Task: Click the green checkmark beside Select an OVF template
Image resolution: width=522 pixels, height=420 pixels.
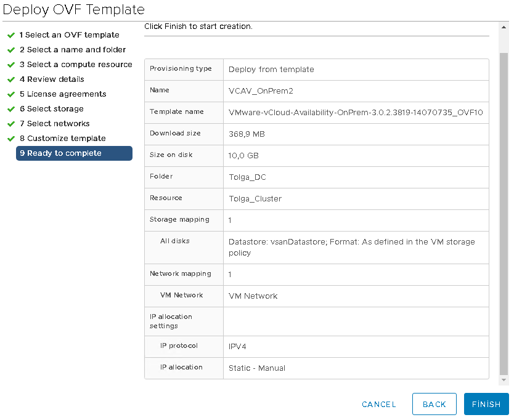Action: coord(11,35)
